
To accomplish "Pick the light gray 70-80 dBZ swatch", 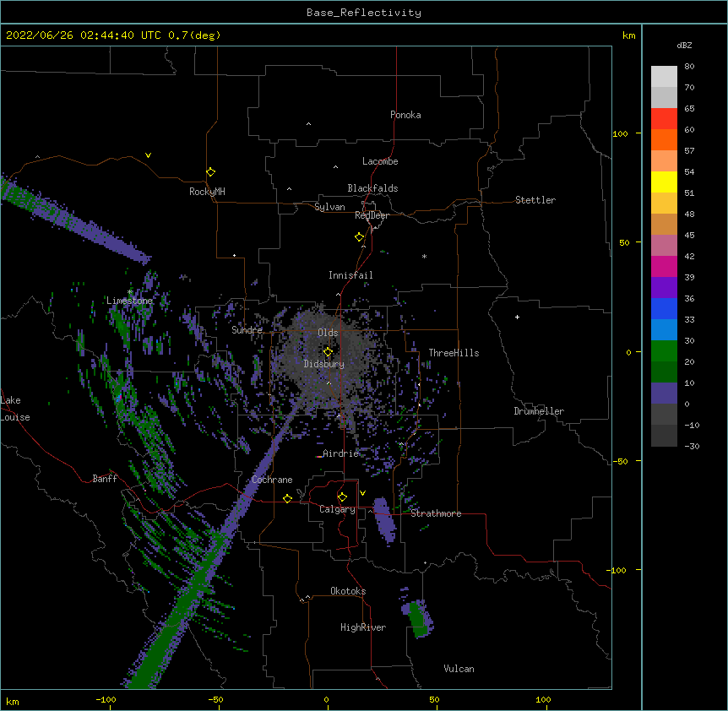I will click(x=664, y=77).
